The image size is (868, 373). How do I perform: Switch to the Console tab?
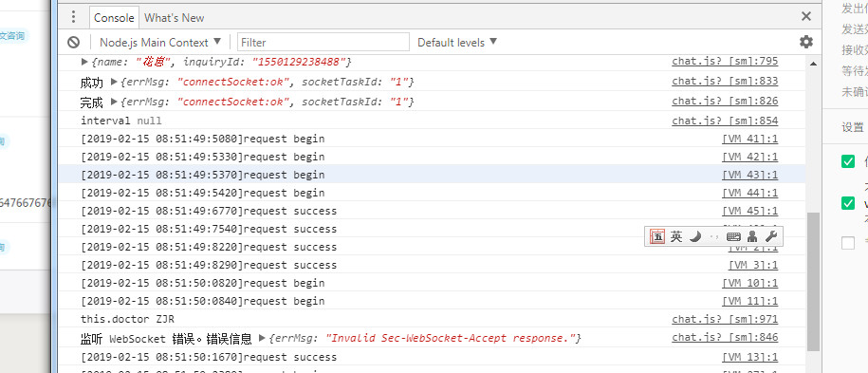click(x=114, y=18)
